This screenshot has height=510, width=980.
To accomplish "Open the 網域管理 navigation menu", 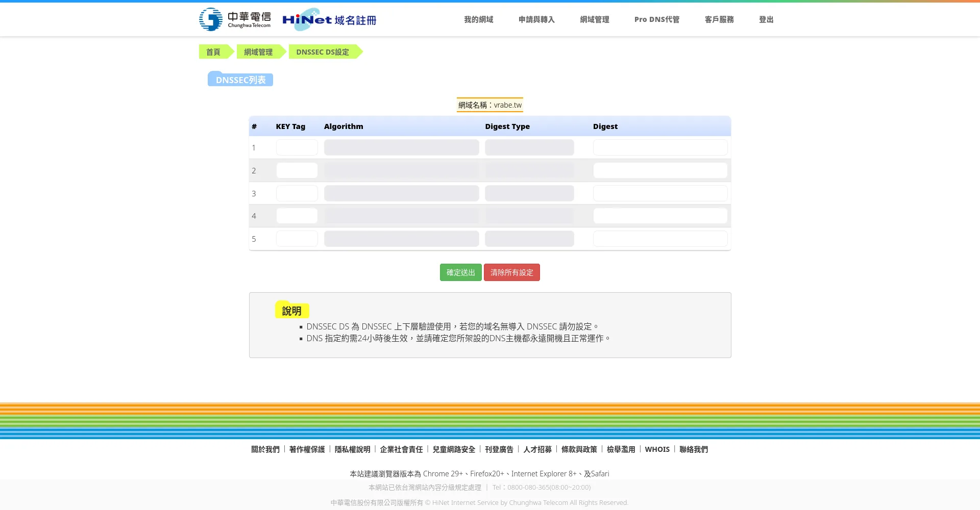I will pos(594,19).
